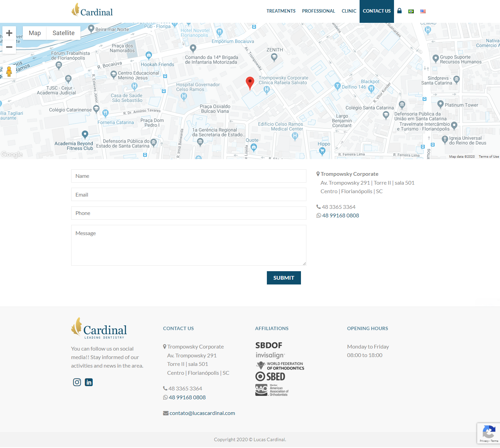Switch language using the US flag
500x448 pixels.
tap(423, 11)
